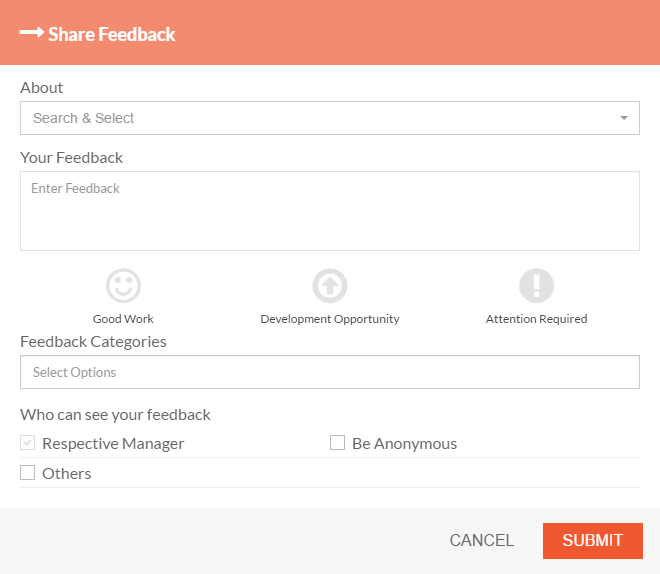Click the Be Anonymous label text
Screen dimensions: 660x574
(x=405, y=444)
